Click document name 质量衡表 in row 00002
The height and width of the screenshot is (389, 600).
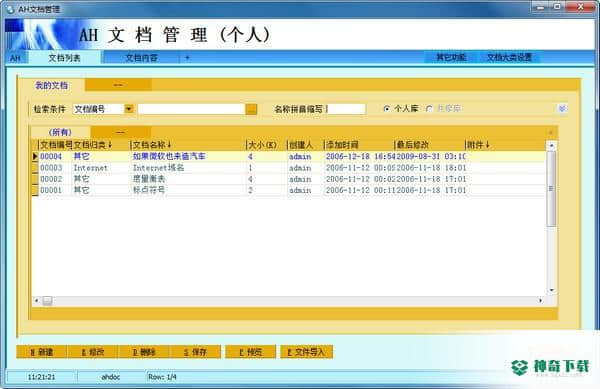pyautogui.click(x=149, y=179)
